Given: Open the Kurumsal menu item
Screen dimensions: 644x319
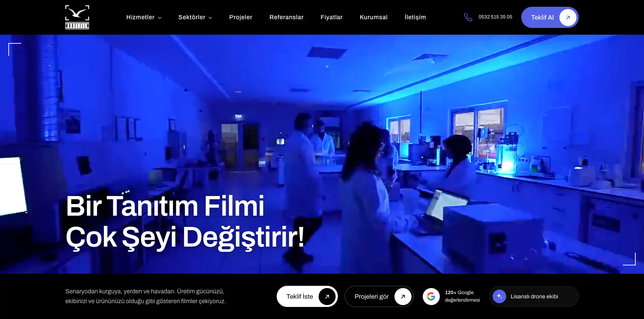Looking at the screenshot, I should (373, 17).
